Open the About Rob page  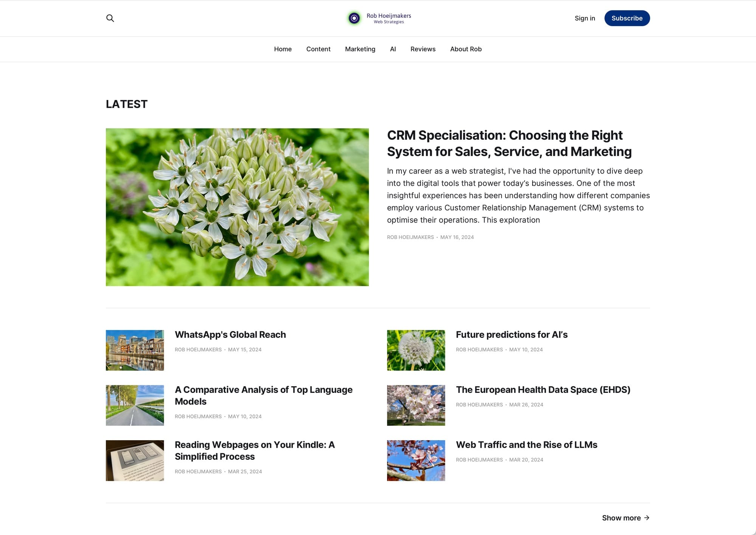[466, 49]
